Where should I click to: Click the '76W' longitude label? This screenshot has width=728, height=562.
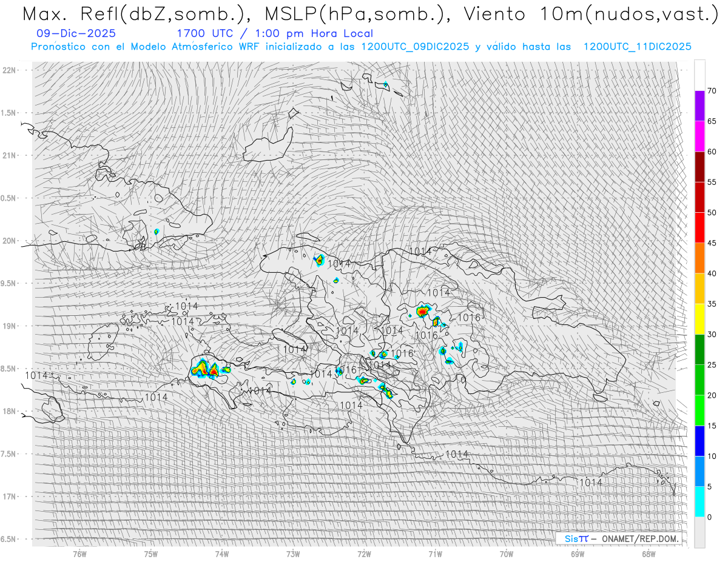[x=79, y=554]
